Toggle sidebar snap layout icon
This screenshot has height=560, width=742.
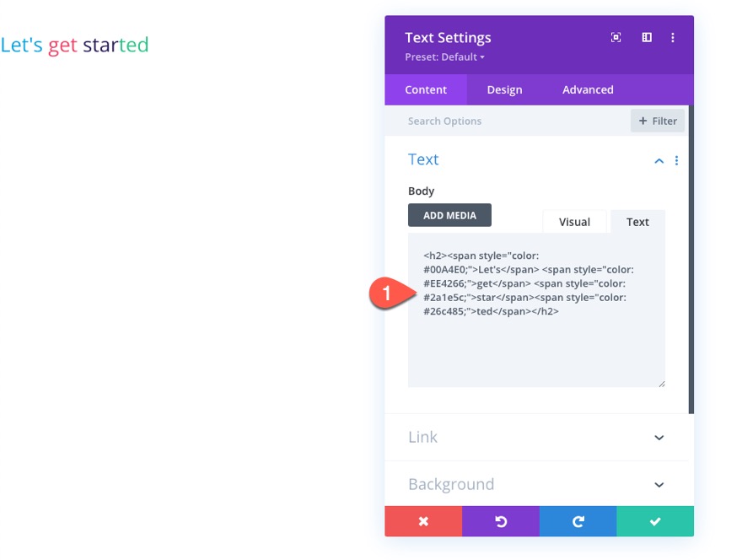click(647, 37)
